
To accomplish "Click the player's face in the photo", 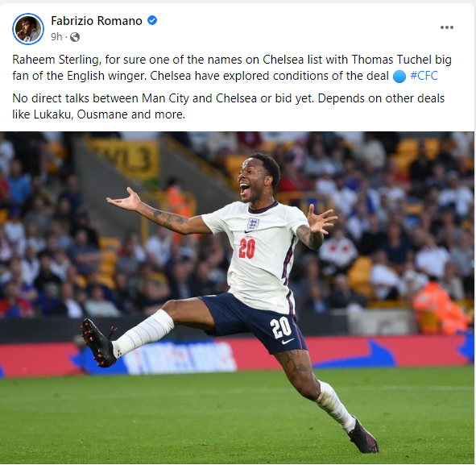I will (252, 182).
